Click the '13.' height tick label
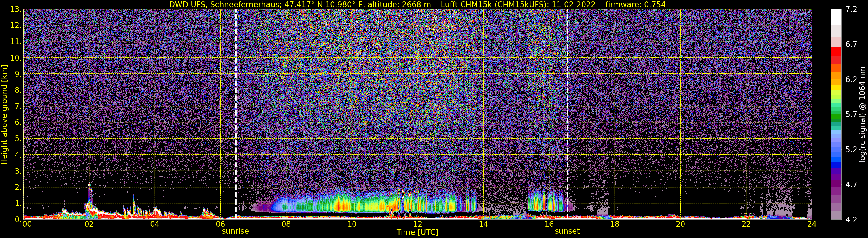 [16, 9]
